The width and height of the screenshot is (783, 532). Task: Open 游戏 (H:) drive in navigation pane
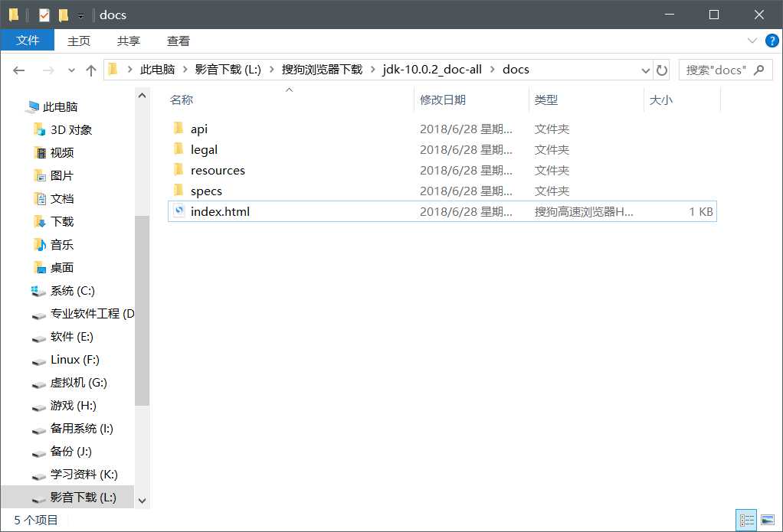[x=73, y=405]
